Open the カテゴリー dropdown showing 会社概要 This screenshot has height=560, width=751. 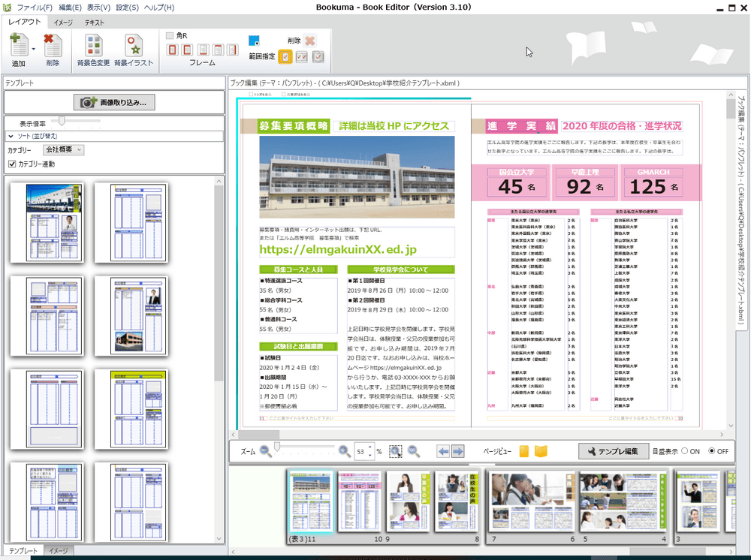(x=64, y=150)
